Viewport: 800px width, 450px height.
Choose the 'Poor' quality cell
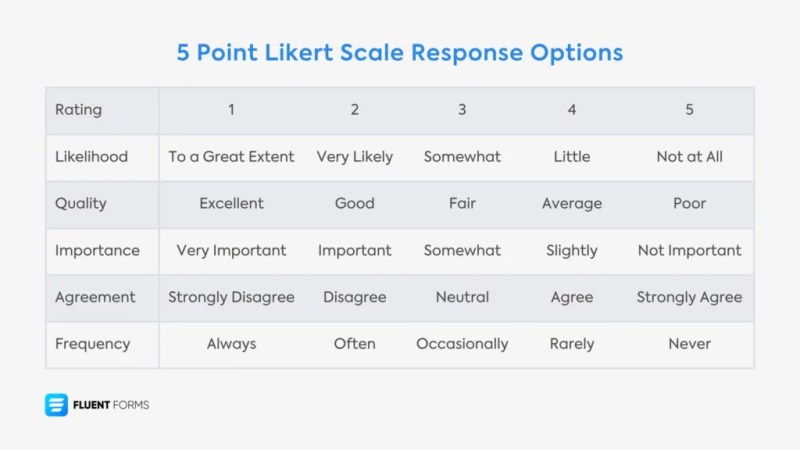coord(689,204)
